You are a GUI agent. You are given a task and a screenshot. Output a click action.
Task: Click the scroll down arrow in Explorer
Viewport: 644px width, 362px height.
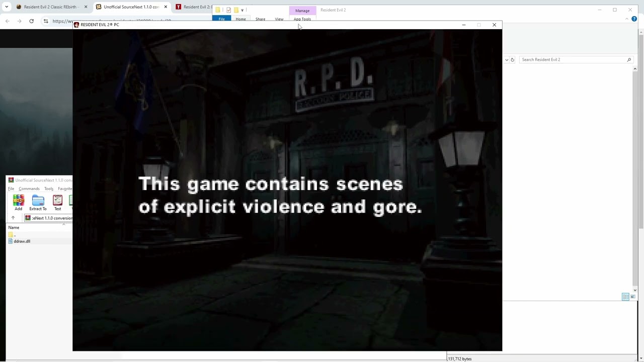[635, 290]
